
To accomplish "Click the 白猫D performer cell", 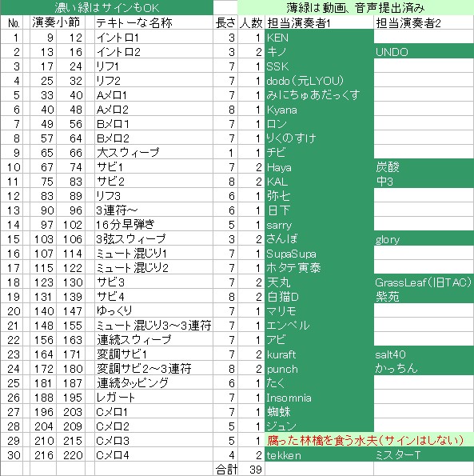I will pos(320,297).
